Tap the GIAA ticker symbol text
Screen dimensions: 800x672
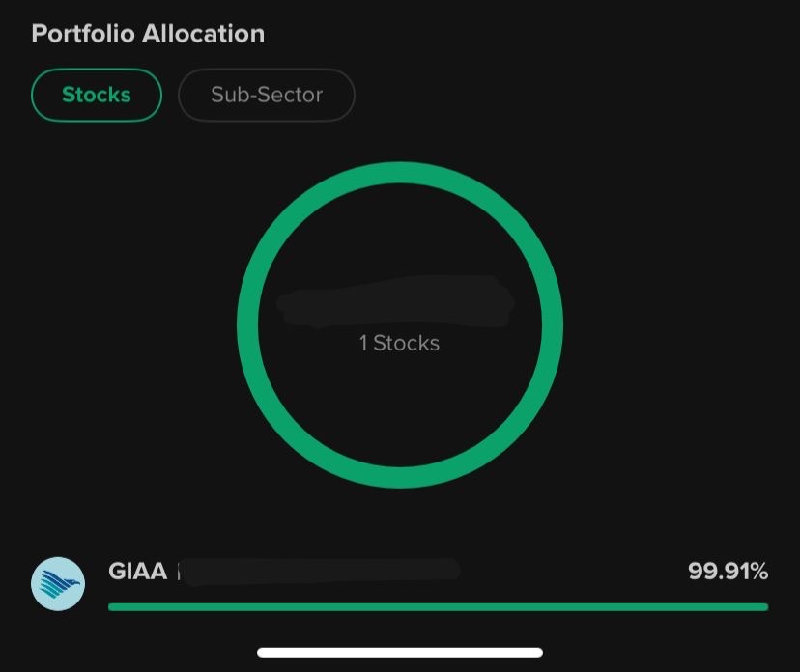point(138,572)
